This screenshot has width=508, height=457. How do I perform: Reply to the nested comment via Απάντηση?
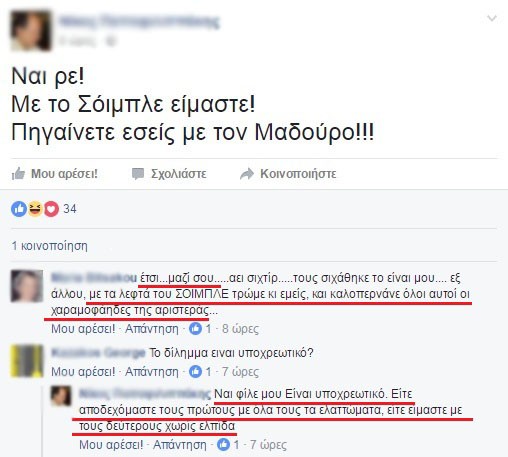[x=180, y=445]
